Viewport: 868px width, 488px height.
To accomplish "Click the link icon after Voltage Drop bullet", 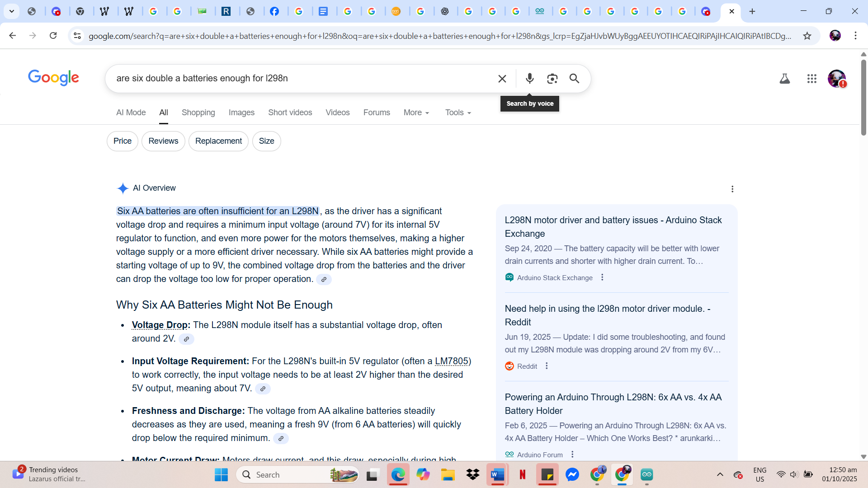I will (x=186, y=339).
